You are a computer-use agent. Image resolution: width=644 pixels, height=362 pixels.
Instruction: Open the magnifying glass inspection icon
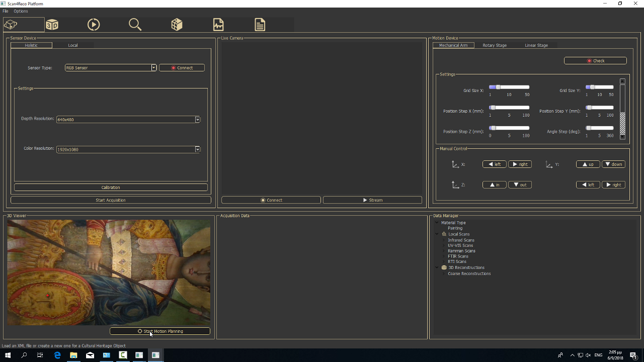(x=135, y=25)
